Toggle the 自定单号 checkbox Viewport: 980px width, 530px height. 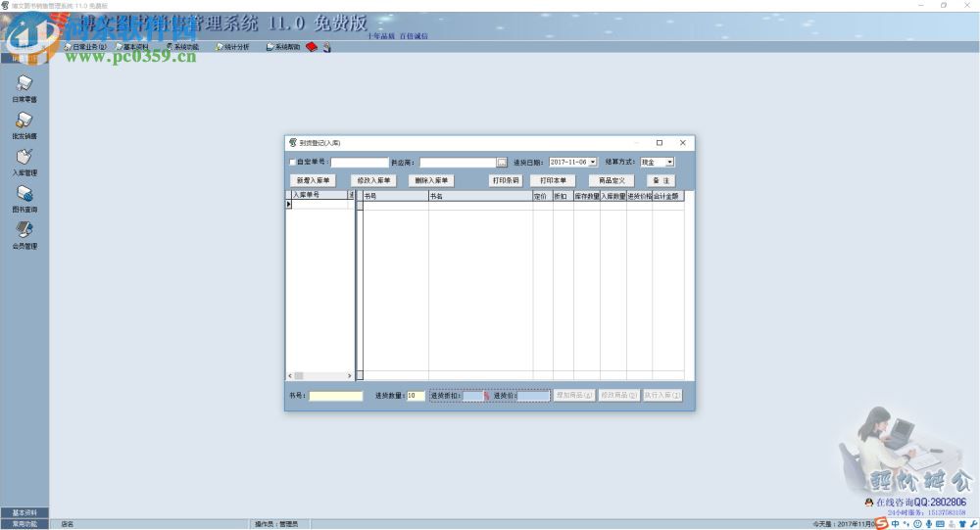pyautogui.click(x=292, y=162)
